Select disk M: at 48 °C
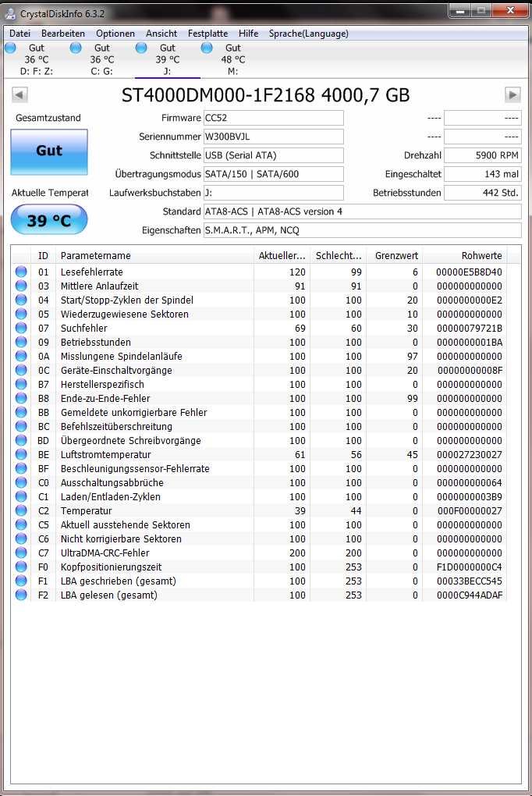Viewport: 532px width, 796px height. click(233, 59)
